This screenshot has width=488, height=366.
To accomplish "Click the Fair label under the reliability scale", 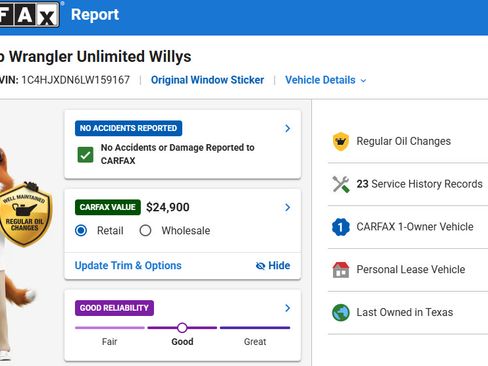I will (x=109, y=342).
